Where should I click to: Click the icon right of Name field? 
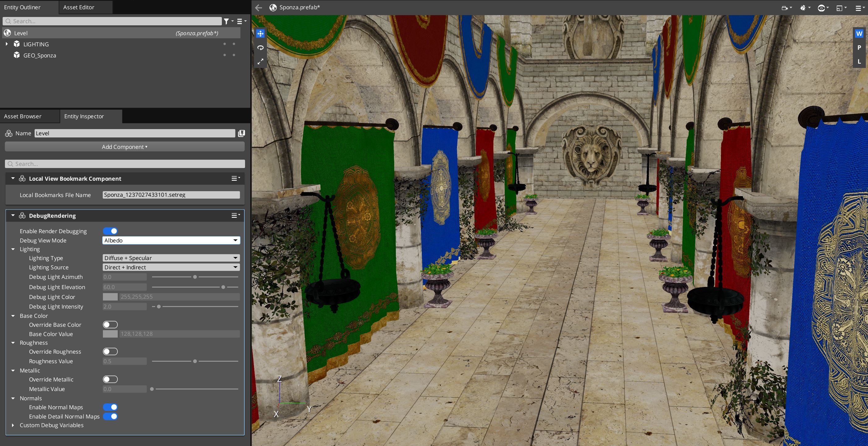[241, 133]
